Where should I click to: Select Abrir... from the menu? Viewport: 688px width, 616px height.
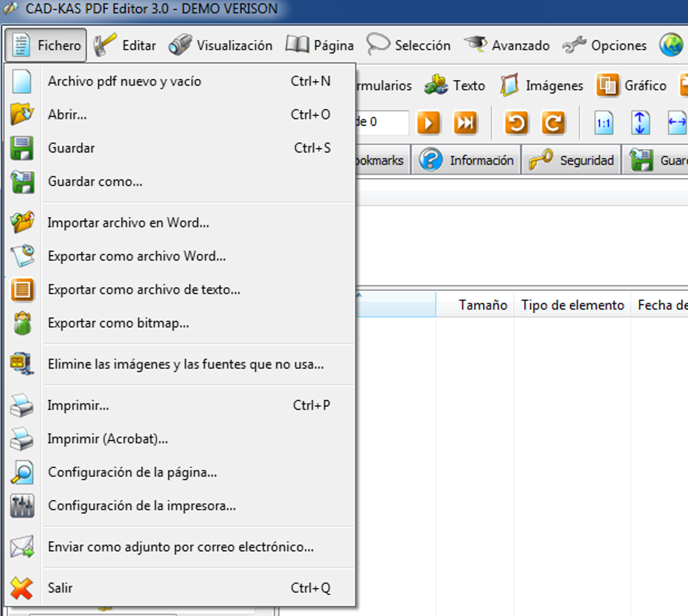pyautogui.click(x=180, y=115)
